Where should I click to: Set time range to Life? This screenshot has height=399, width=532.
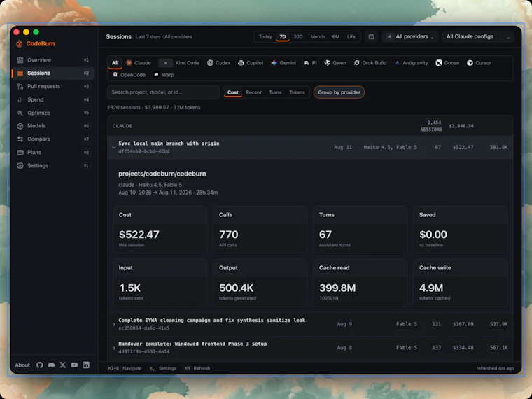(x=351, y=36)
